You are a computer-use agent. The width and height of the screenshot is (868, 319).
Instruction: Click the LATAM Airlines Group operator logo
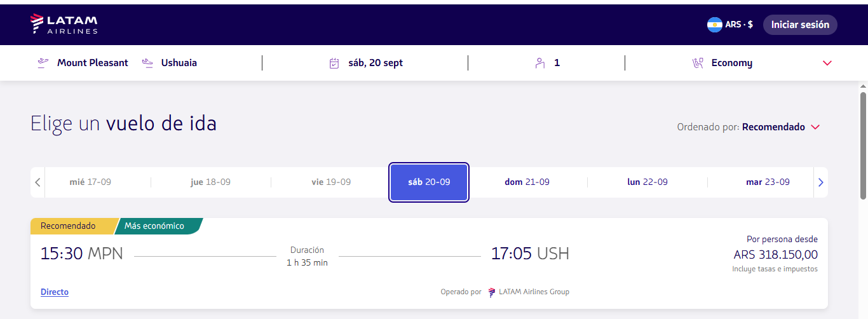pos(492,292)
